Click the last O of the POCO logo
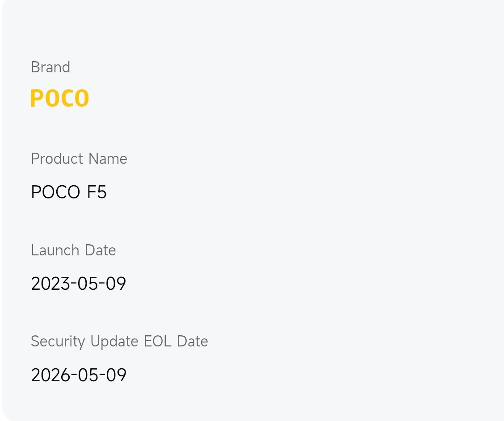504x421 pixels. pos(81,99)
